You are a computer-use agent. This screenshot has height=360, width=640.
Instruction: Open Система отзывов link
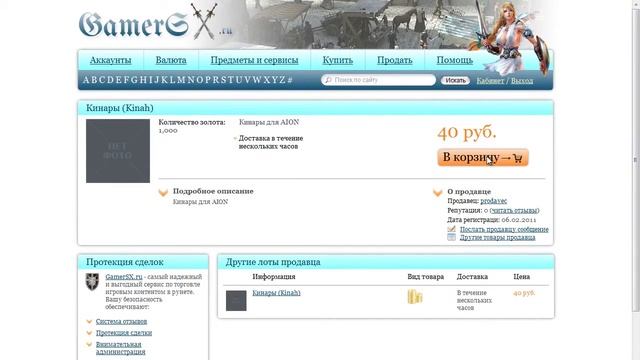[121, 322]
